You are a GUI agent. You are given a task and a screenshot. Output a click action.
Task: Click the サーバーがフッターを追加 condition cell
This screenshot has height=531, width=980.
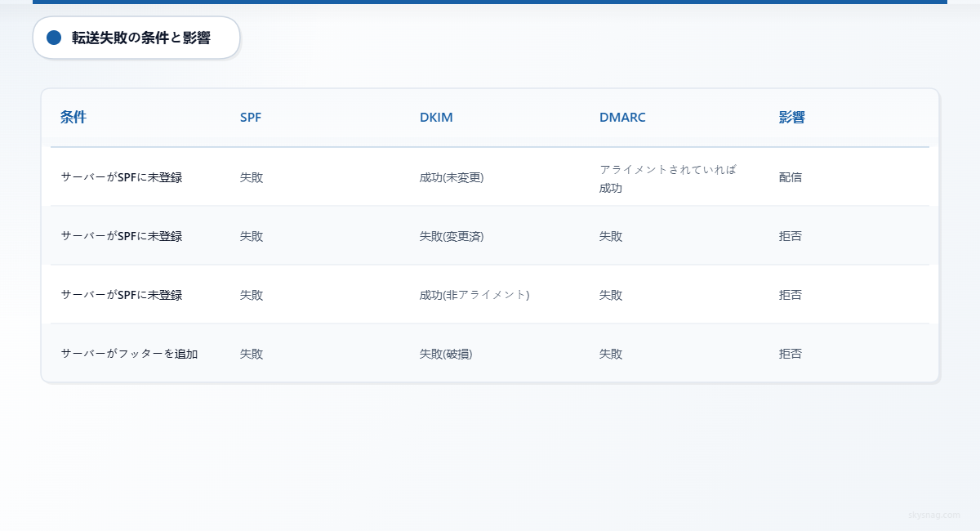(129, 354)
